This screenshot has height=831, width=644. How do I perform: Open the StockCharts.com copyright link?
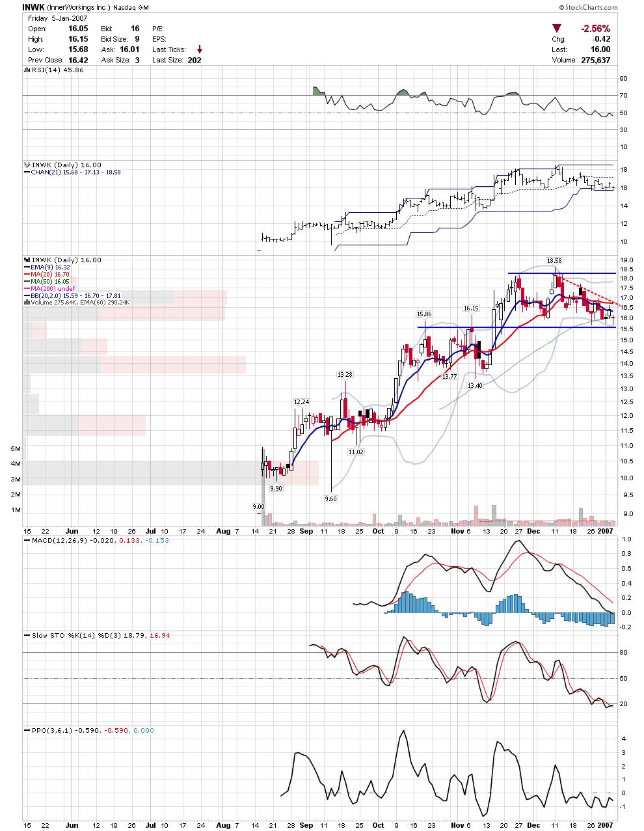pos(588,8)
